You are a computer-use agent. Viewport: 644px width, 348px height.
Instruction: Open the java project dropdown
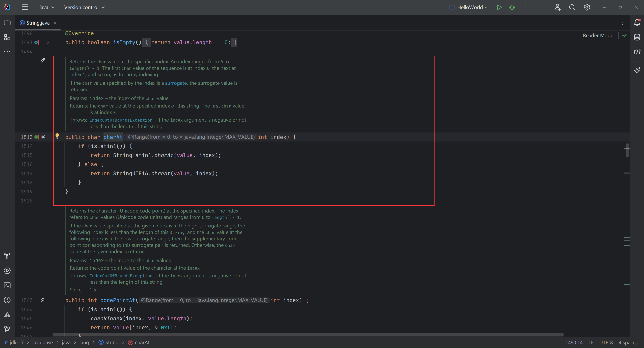(x=47, y=7)
